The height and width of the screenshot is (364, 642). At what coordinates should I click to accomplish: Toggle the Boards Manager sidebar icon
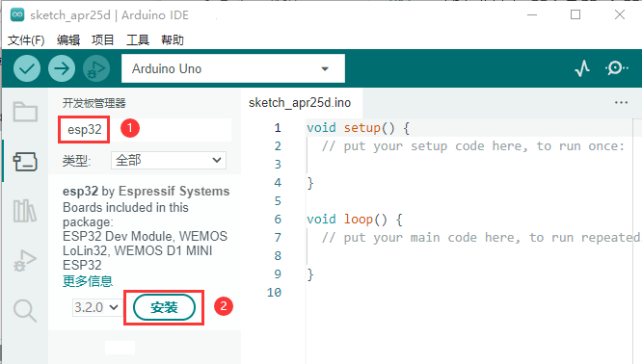coord(25,162)
